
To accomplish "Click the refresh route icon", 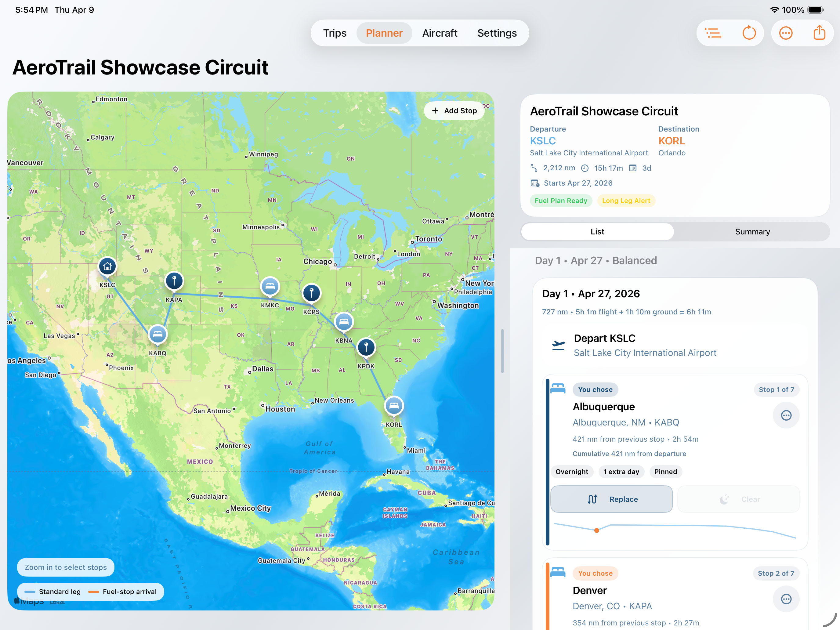I will tap(749, 33).
